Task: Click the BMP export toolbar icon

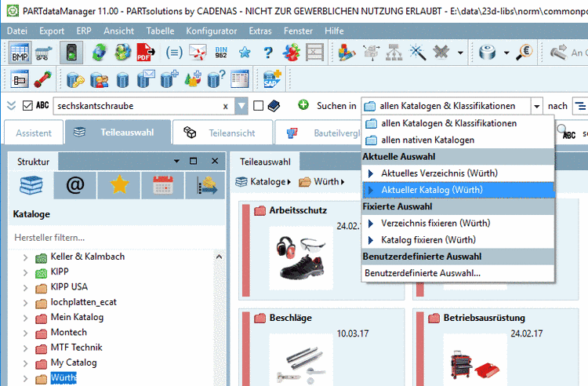Action: [20, 52]
